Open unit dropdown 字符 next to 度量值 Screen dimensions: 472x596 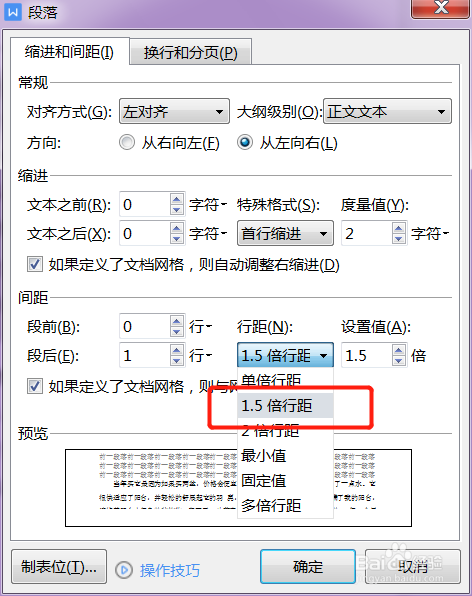[430, 233]
